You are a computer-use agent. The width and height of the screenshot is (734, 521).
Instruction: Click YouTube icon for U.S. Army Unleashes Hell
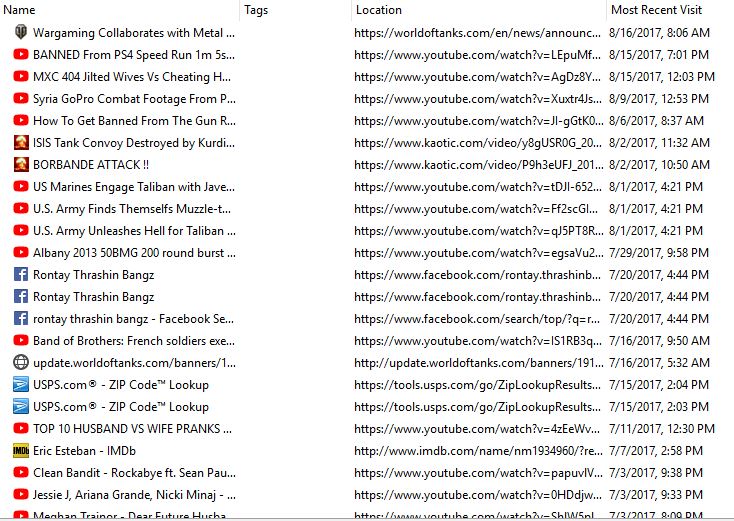pyautogui.click(x=21, y=230)
